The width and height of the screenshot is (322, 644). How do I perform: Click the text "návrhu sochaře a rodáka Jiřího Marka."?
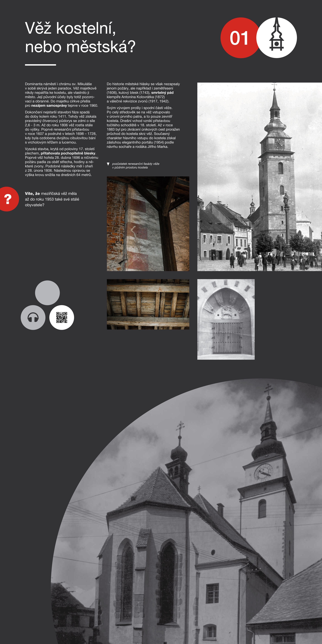(137, 147)
